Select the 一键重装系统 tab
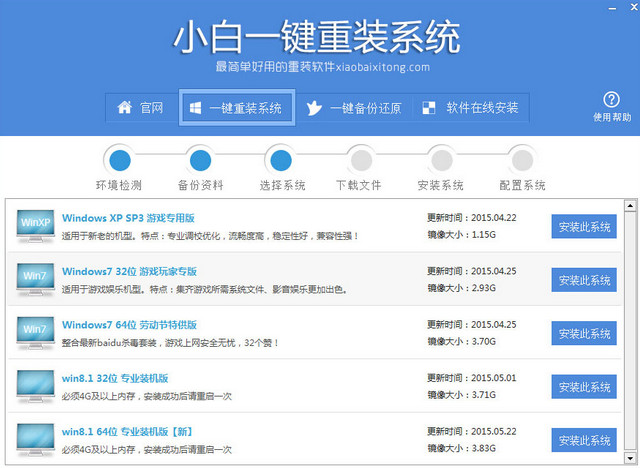640x468 pixels. coord(236,108)
